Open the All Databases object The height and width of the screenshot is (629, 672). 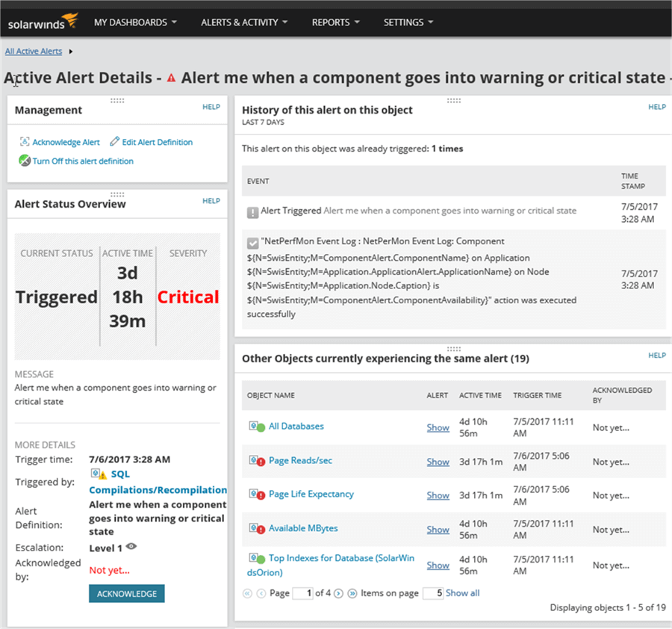click(x=296, y=427)
